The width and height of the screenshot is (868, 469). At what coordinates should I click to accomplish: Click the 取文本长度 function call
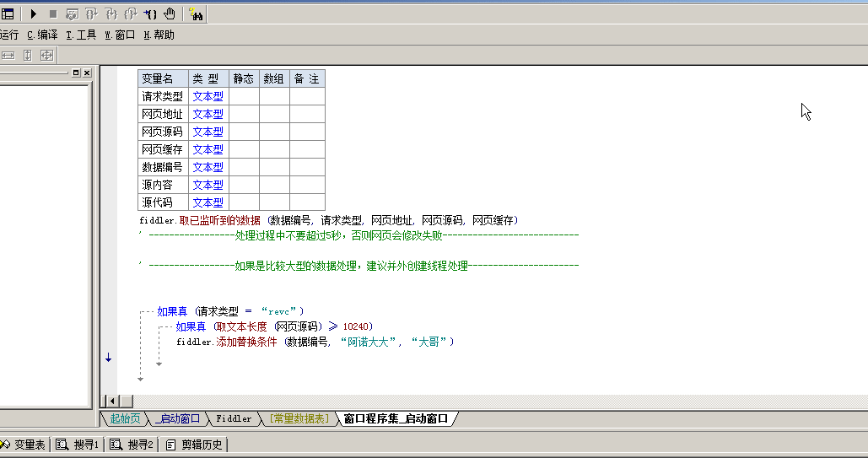point(241,326)
